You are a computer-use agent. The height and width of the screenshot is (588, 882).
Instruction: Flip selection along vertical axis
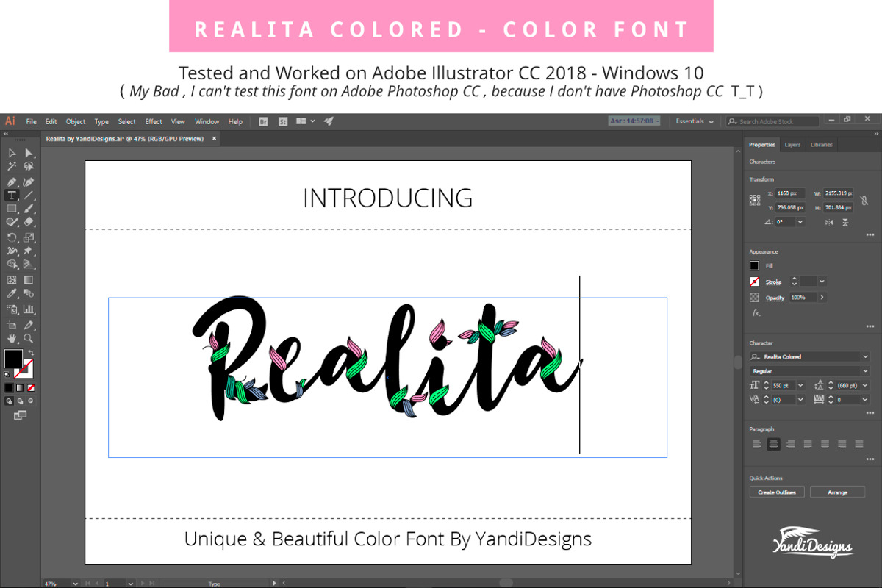[845, 222]
